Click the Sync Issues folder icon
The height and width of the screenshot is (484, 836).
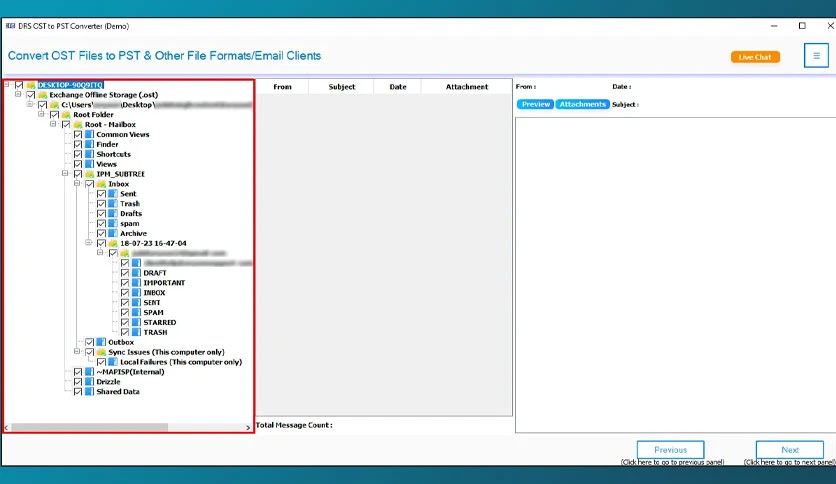coord(102,352)
